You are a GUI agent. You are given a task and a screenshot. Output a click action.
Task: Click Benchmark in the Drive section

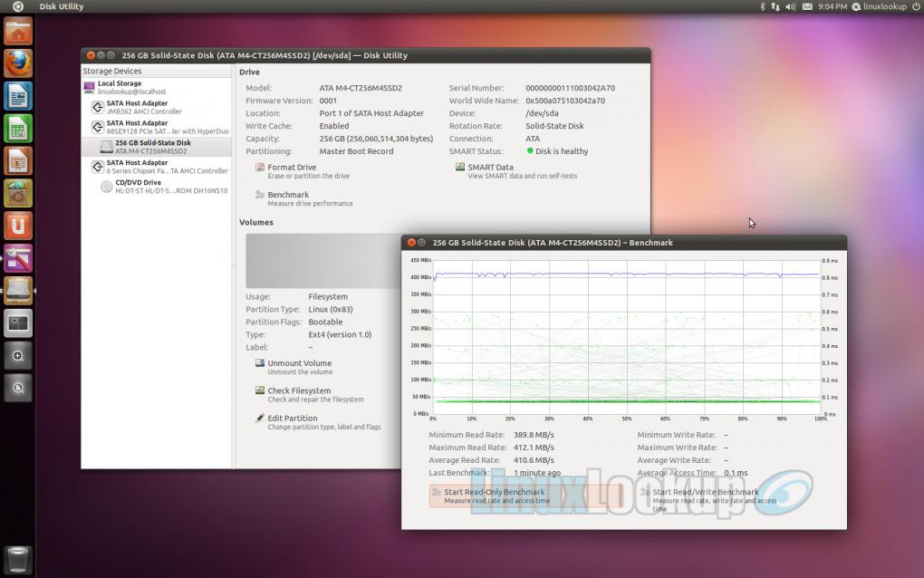(x=303, y=198)
